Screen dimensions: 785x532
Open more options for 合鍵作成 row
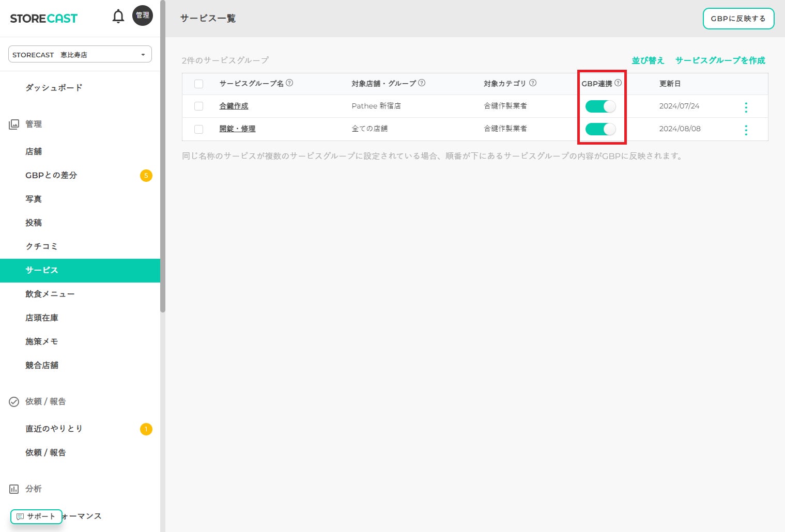(746, 107)
